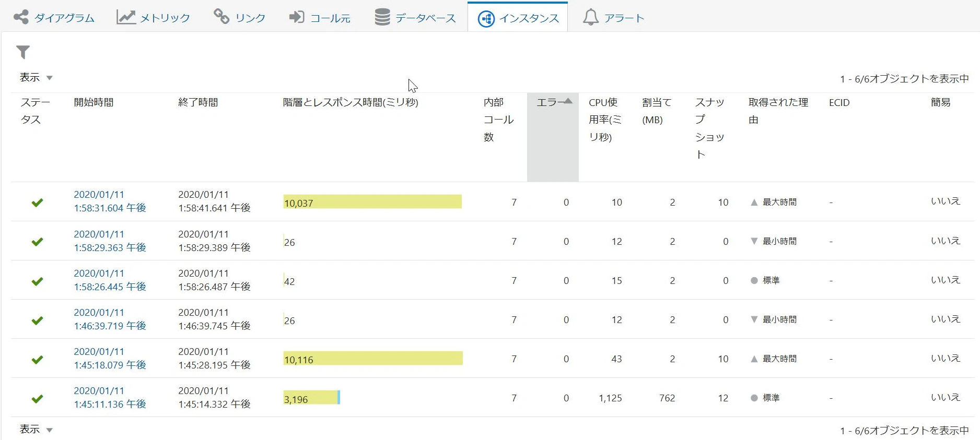This screenshot has height=440, width=980.
Task: Switch to the アラート tab
Action: (x=614, y=18)
